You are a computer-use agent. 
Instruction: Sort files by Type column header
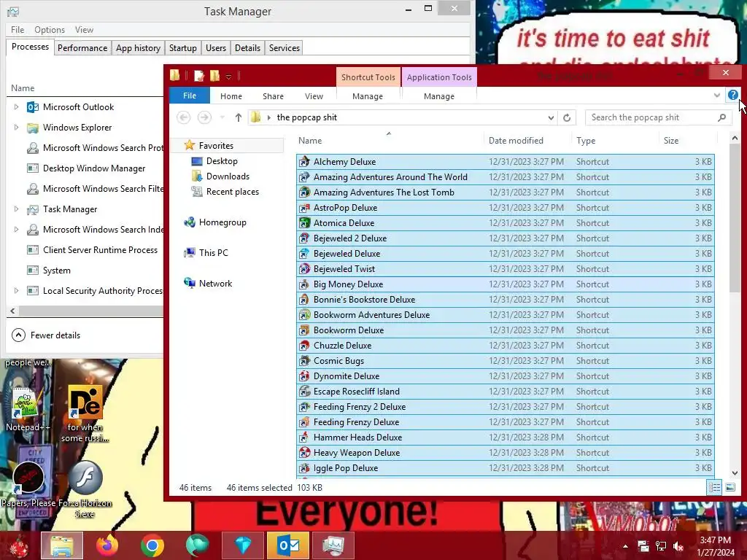pyautogui.click(x=615, y=141)
